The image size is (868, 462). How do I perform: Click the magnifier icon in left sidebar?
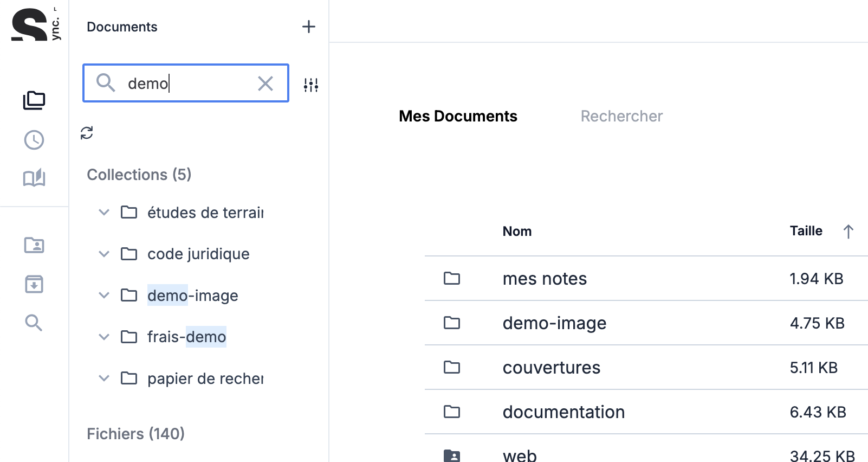(x=34, y=323)
